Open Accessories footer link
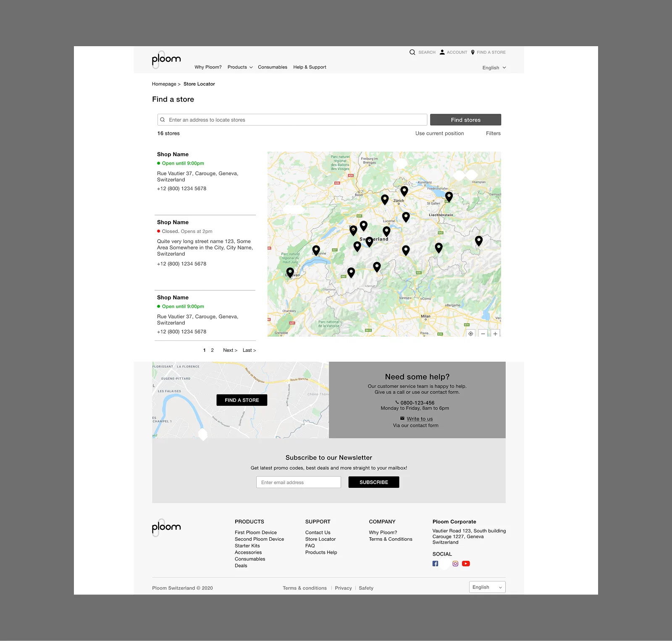Screen dimensions: 672x641 [x=248, y=552]
